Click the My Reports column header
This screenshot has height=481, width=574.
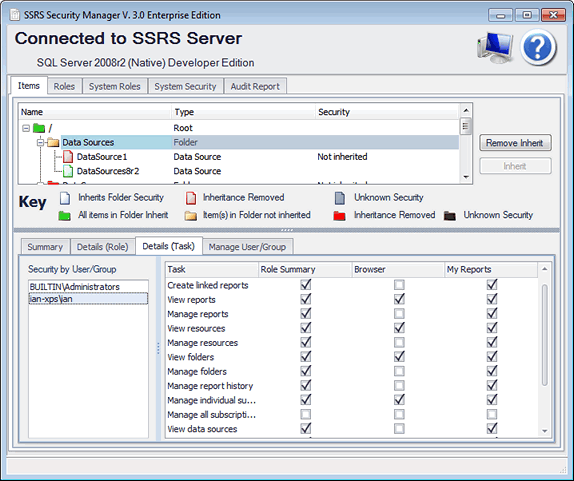coord(491,269)
